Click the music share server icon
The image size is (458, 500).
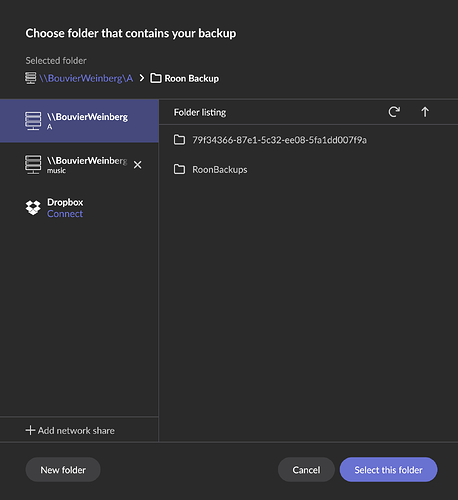coord(33,164)
